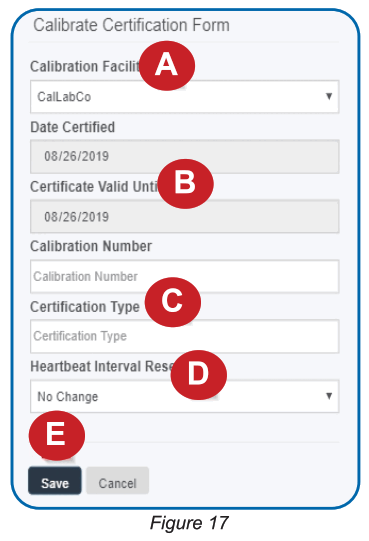Click the Certificate Valid Until date field
Image resolution: width=369 pixels, height=541 pixels.
[x=185, y=216]
